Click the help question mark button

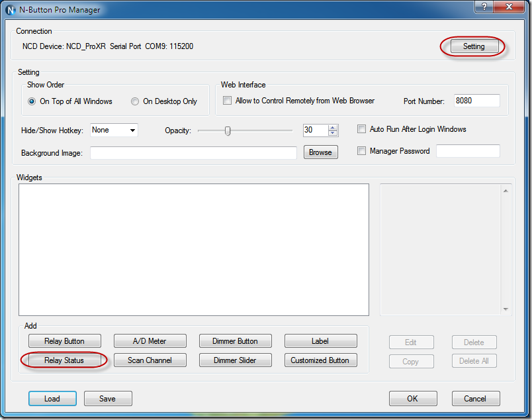click(484, 7)
